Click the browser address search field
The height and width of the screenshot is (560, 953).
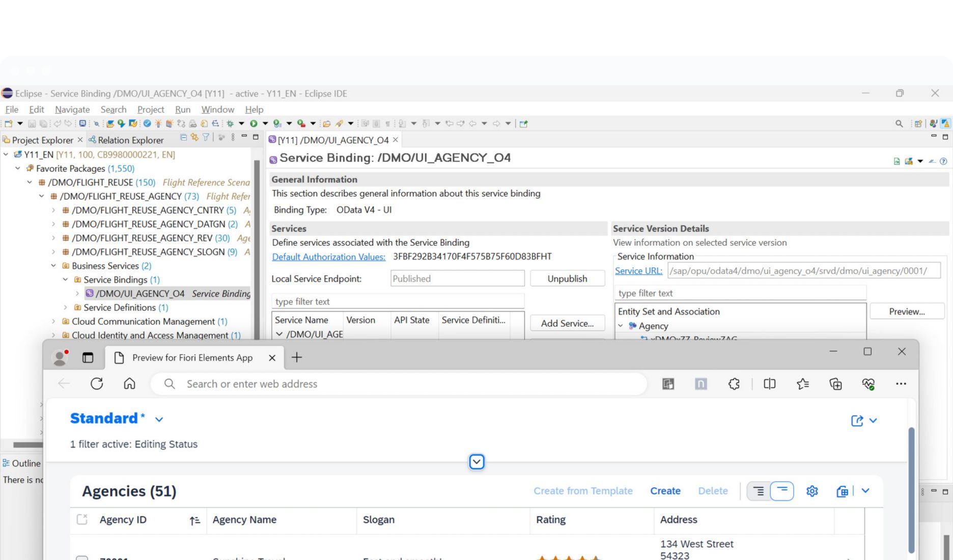pyautogui.click(x=397, y=384)
